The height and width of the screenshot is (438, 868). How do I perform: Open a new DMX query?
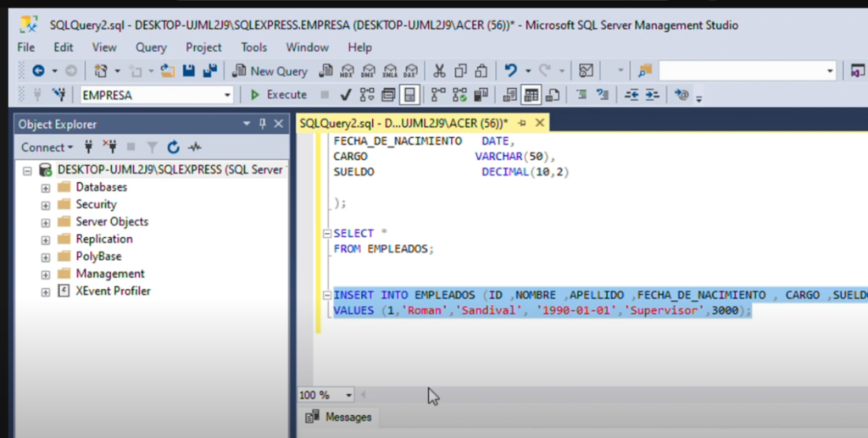coord(368,71)
